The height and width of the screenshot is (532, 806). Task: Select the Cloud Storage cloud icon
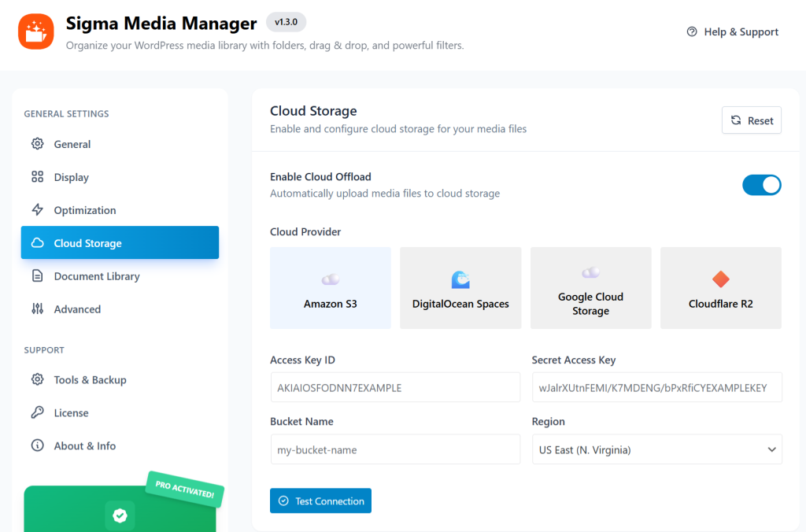coord(38,242)
